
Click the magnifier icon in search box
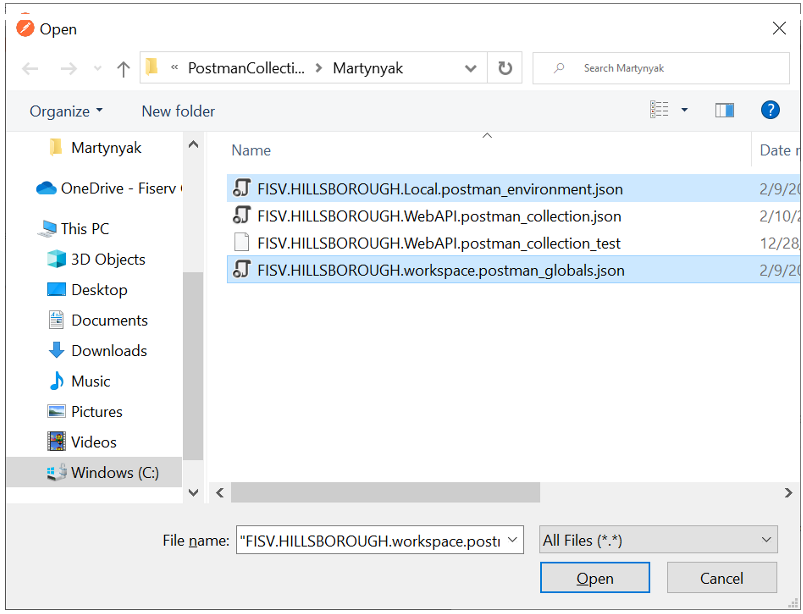click(x=559, y=68)
